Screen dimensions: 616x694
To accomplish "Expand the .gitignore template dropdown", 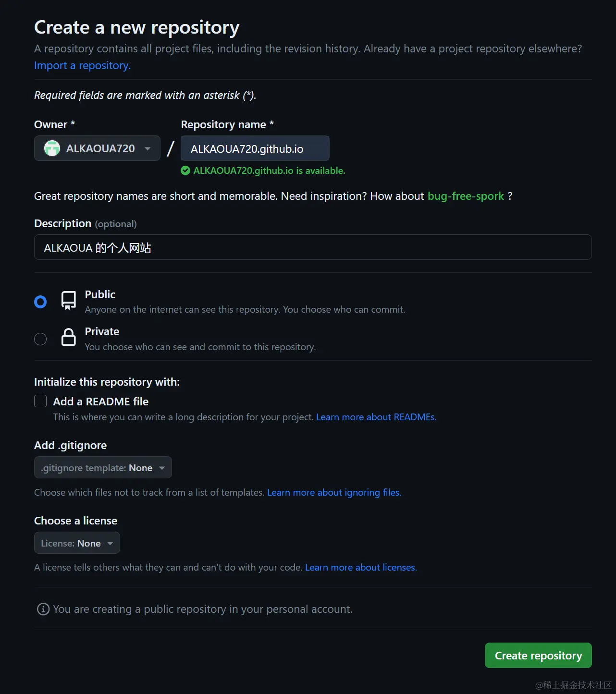I will pyautogui.click(x=103, y=468).
